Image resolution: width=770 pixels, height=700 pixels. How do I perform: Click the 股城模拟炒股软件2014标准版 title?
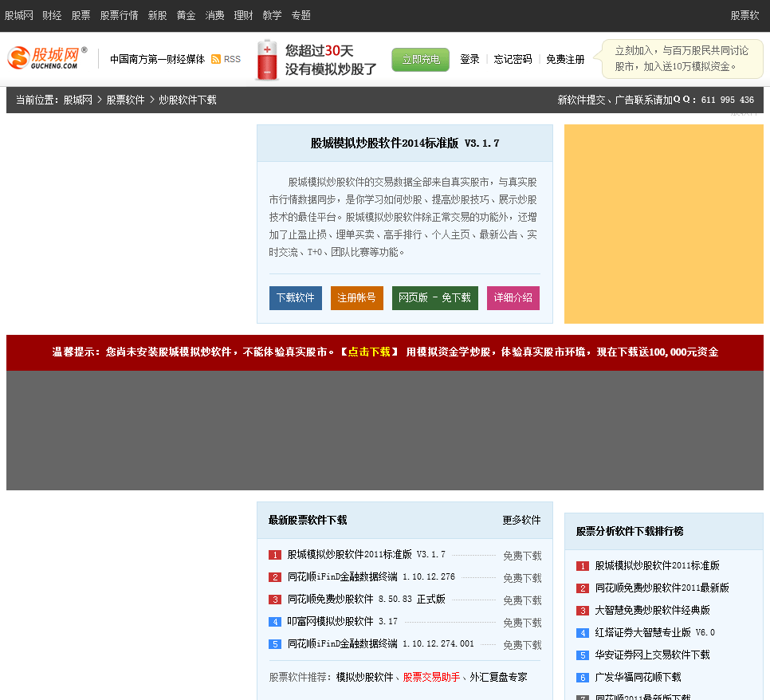405,144
